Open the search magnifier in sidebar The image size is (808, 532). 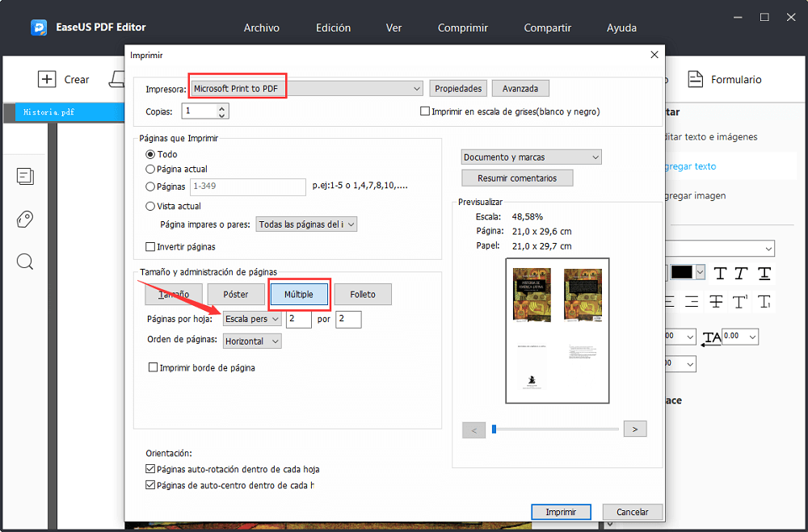click(x=25, y=262)
